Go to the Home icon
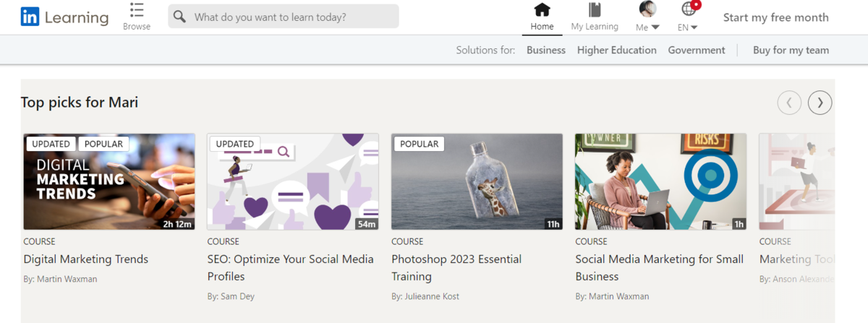Viewport: 868px width, 323px height. click(x=542, y=10)
